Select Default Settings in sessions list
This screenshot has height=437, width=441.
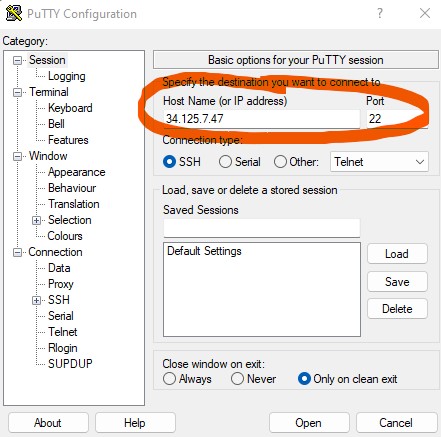(204, 251)
